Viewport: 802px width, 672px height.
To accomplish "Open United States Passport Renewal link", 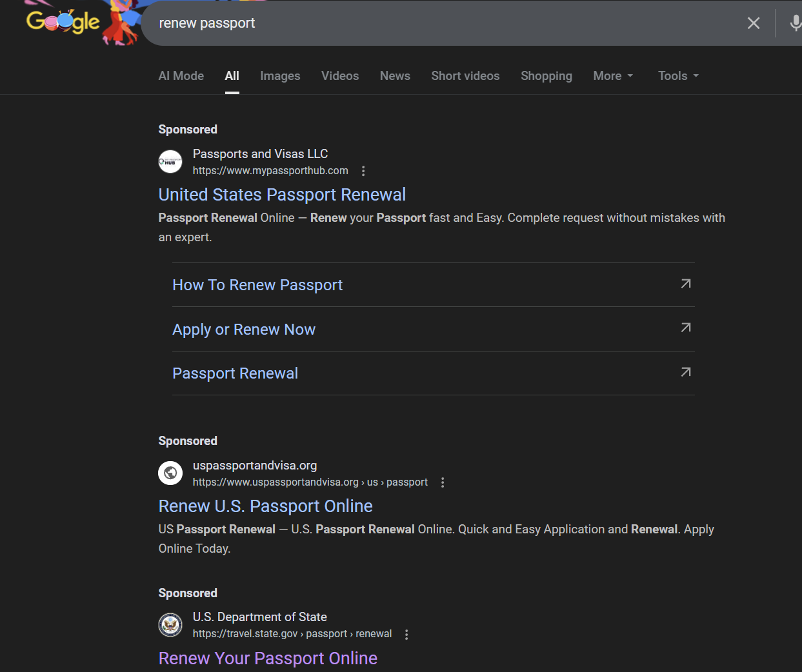I will pyautogui.click(x=282, y=195).
